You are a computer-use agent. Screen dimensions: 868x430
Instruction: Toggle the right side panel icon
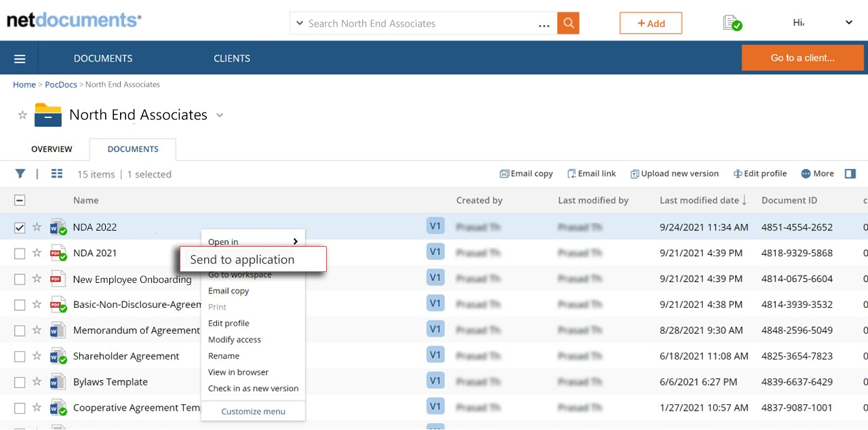click(x=850, y=174)
